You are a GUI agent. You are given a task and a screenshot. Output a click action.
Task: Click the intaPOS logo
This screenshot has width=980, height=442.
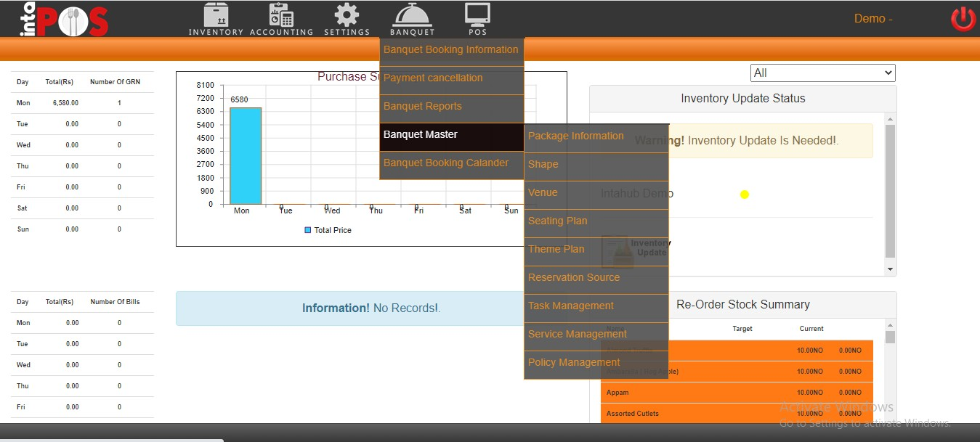point(64,20)
